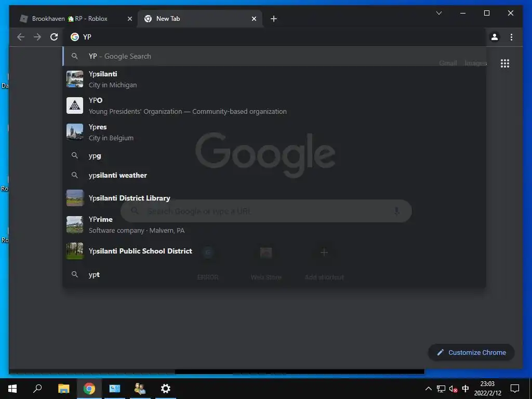Click the search magnifier beside ypt
532x399 pixels.
click(x=75, y=274)
